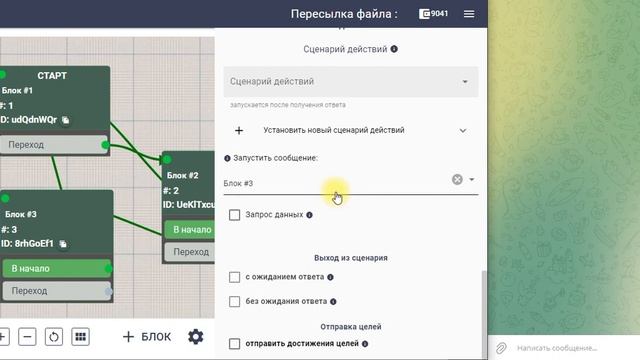Click Отправка целей heading
This screenshot has height=360, width=640.
(351, 327)
